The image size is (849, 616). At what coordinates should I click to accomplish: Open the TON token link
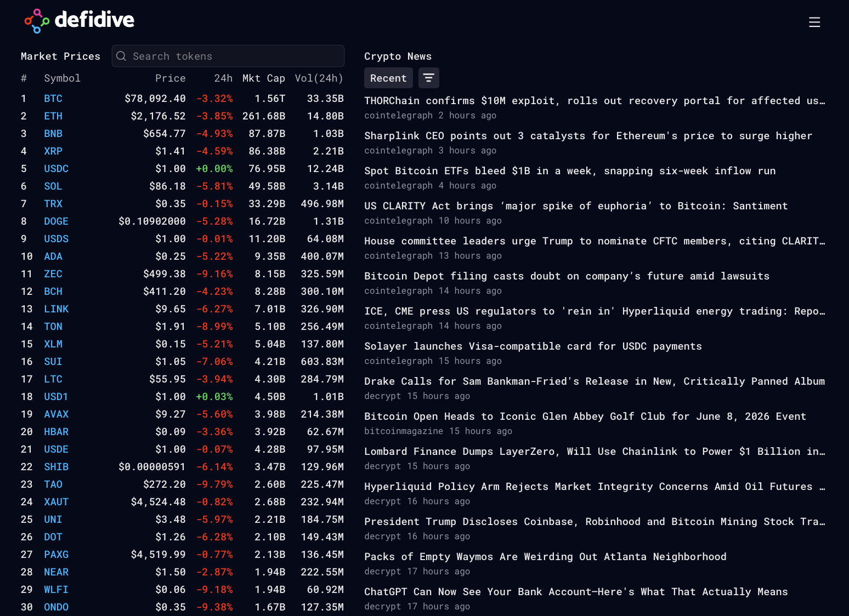pos(53,327)
